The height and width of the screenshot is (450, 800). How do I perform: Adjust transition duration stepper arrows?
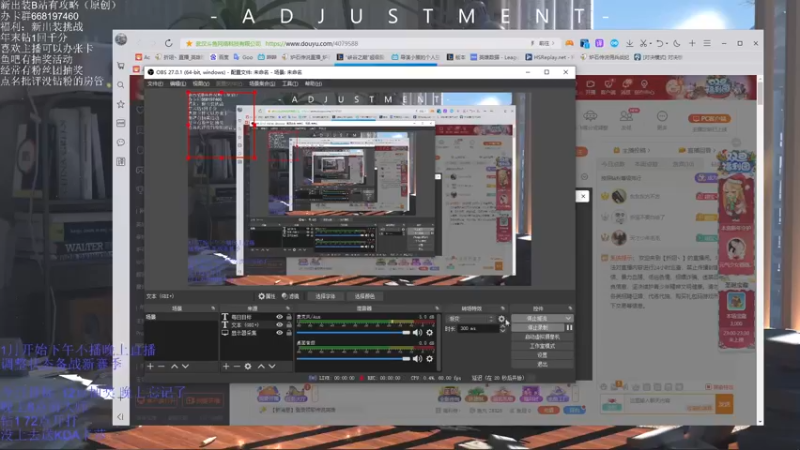[x=503, y=329]
